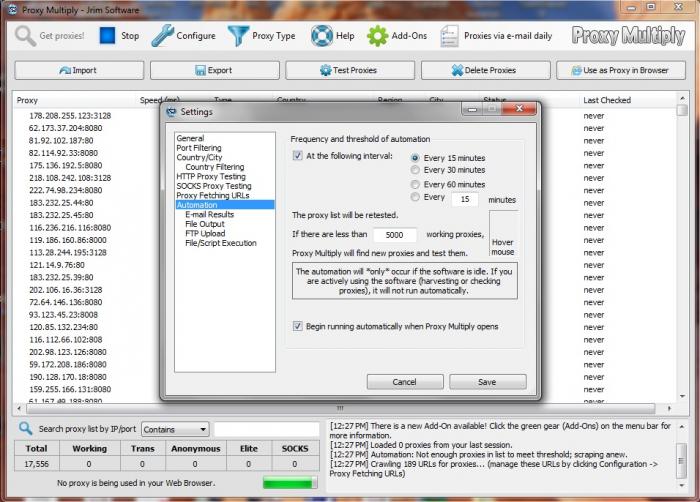Click the Working column header in the stats table
Image resolution: width=700 pixels, height=502 pixels.
point(89,448)
